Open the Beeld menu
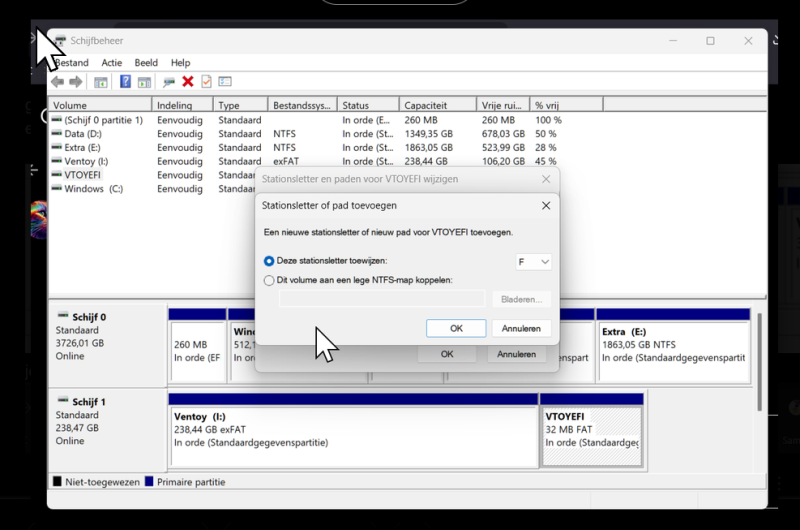800x530 pixels. [146, 63]
